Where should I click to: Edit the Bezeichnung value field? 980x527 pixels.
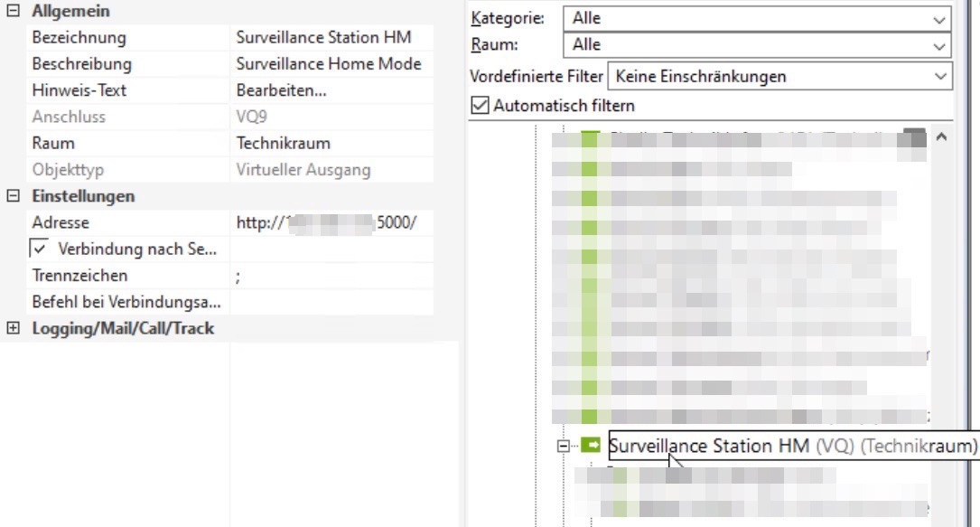pyautogui.click(x=331, y=38)
